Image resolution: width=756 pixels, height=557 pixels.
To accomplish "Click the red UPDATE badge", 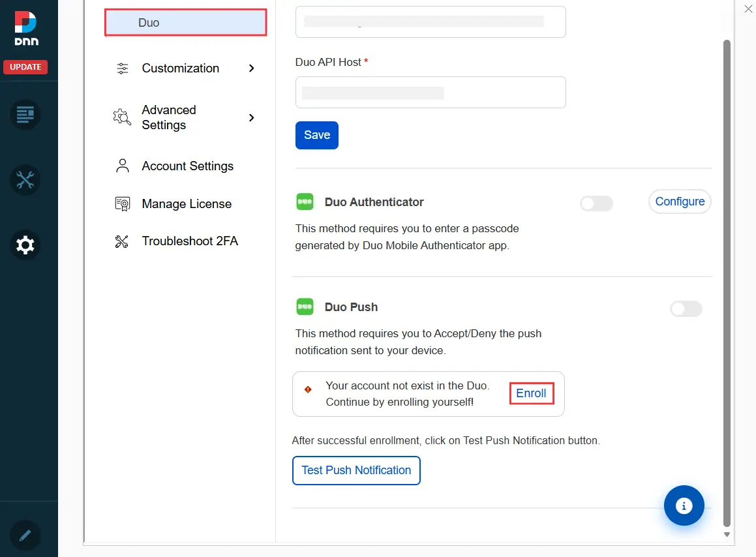I will 25,67.
